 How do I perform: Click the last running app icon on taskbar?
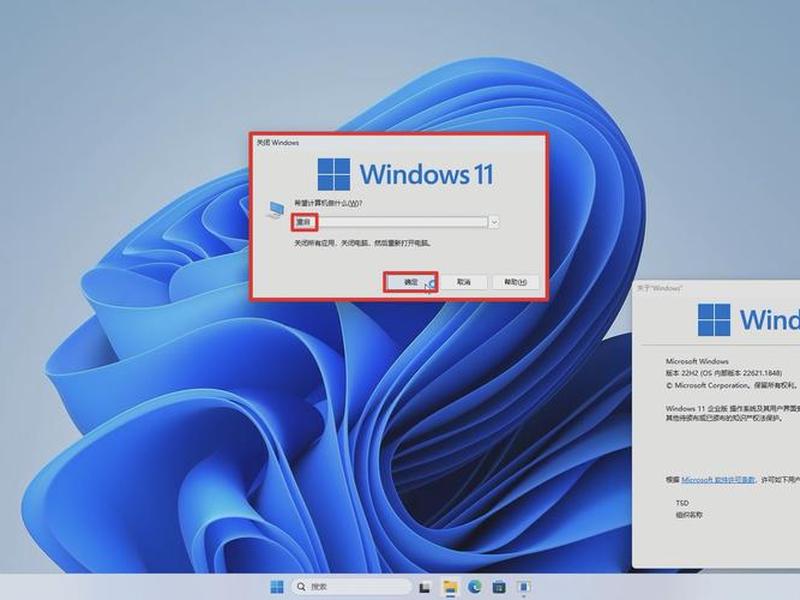point(523,587)
